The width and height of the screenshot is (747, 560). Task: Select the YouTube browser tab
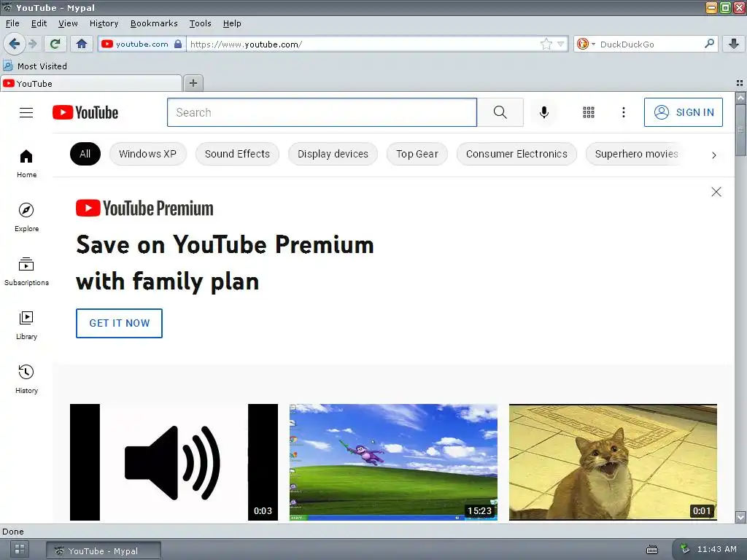point(91,83)
